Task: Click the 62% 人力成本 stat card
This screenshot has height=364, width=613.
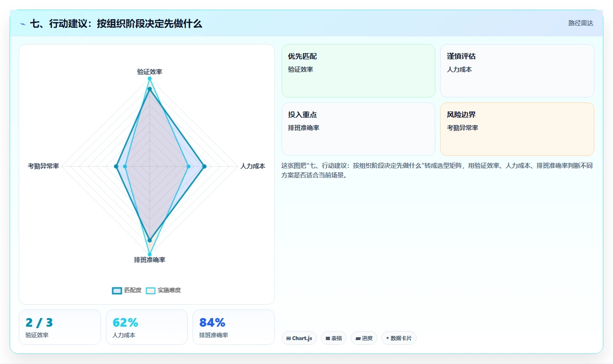Action: click(x=147, y=327)
